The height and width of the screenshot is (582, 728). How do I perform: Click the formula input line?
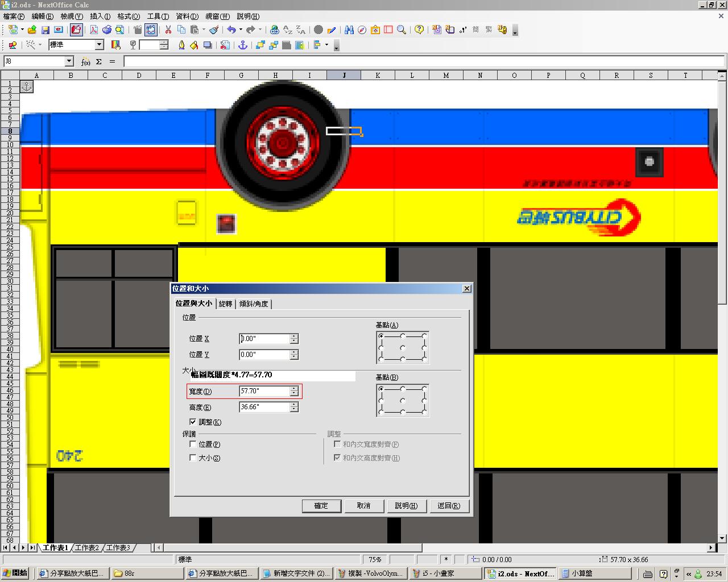click(x=424, y=61)
